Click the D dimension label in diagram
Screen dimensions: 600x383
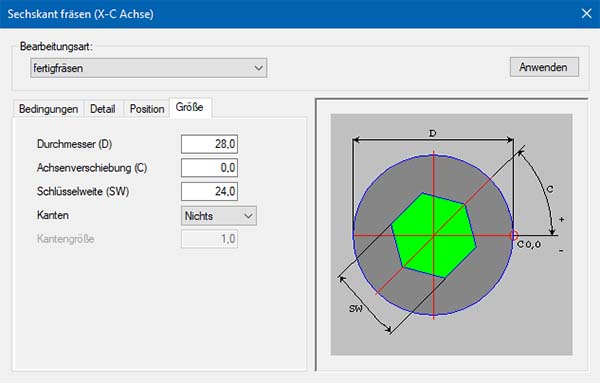coord(432,133)
